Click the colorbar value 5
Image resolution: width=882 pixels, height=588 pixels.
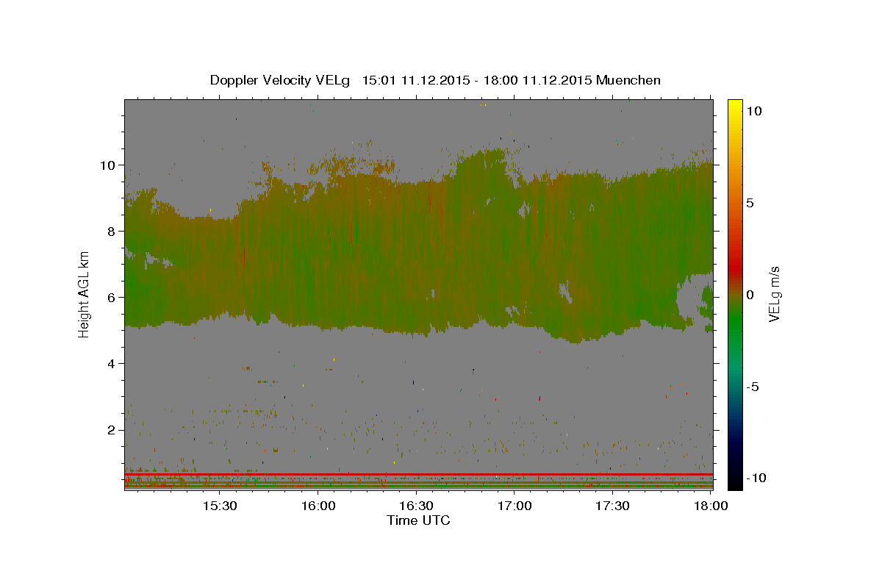[x=750, y=203]
